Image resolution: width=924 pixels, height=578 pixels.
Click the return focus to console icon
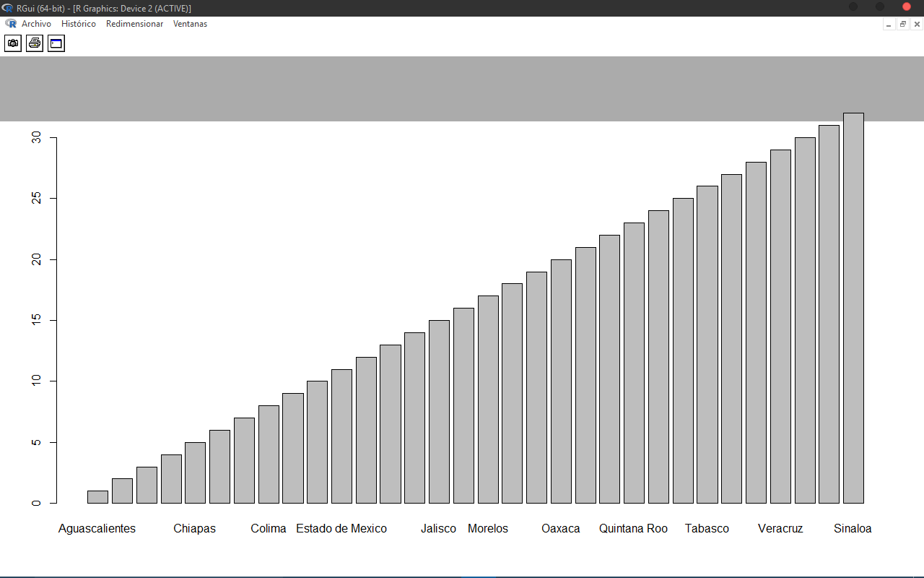point(56,43)
